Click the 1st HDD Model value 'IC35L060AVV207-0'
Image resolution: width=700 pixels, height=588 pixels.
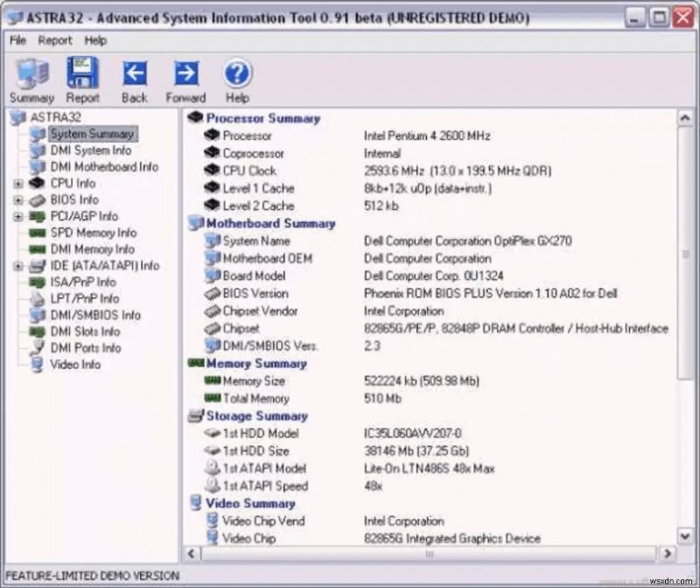[413, 433]
